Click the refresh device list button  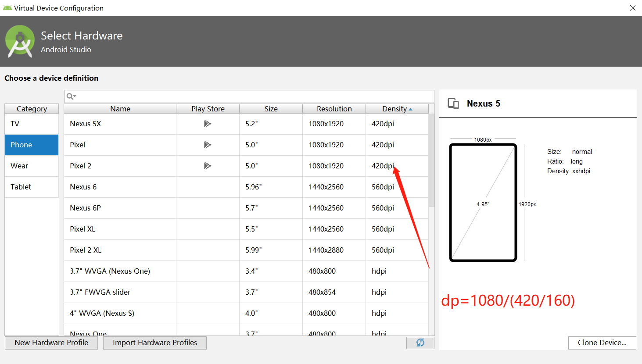click(420, 343)
